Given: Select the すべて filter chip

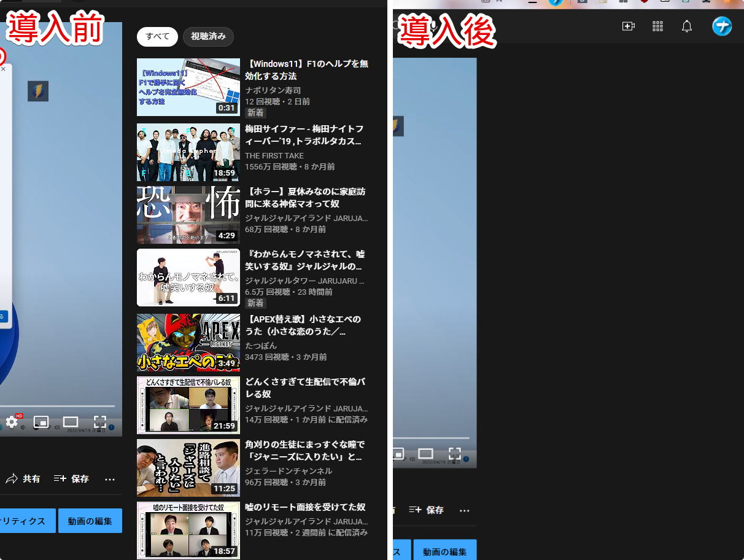Looking at the screenshot, I should tap(157, 37).
